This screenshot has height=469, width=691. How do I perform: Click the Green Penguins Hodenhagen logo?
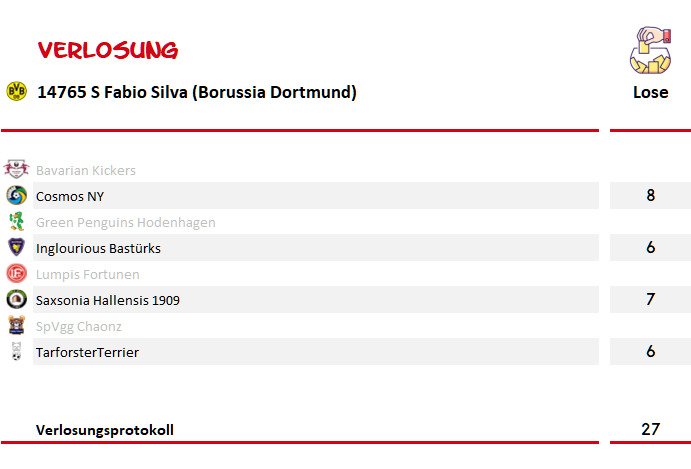(x=16, y=221)
